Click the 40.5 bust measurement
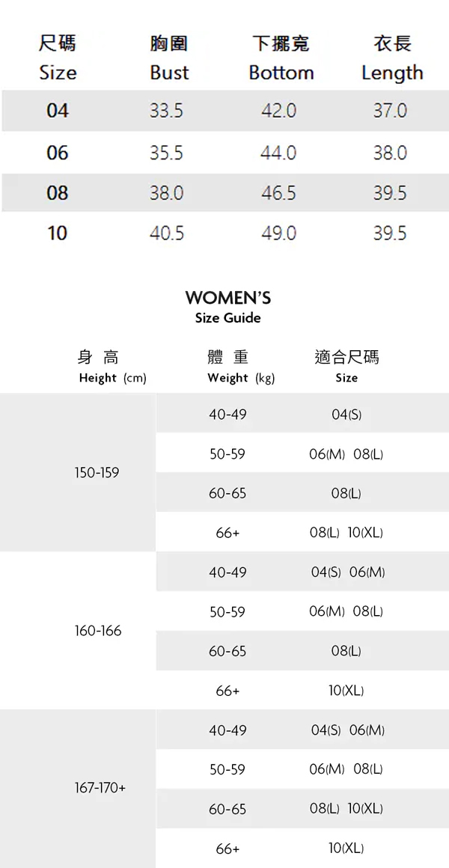The height and width of the screenshot is (868, 449). click(x=166, y=233)
